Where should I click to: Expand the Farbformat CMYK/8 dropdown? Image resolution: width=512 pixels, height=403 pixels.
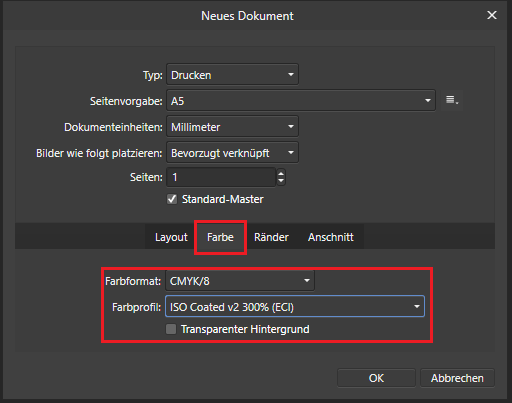[x=240, y=281]
